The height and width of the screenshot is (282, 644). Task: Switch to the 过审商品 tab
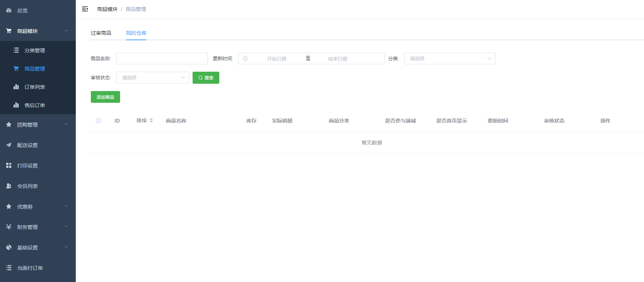click(x=101, y=33)
